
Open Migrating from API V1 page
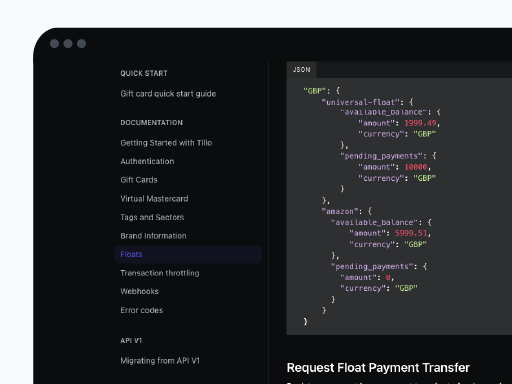pos(160,361)
